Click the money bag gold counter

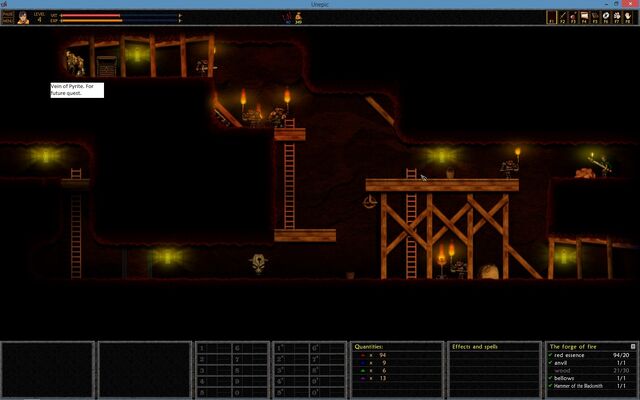click(x=298, y=18)
